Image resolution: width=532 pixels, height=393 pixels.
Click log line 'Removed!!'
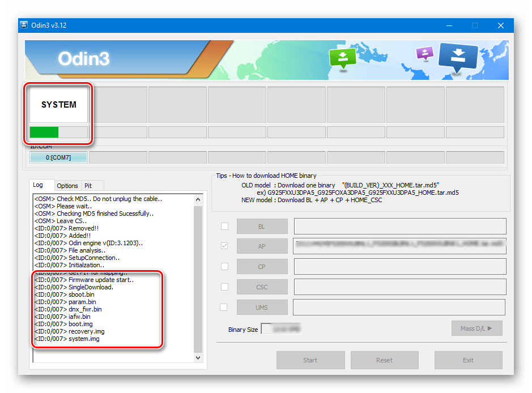point(66,228)
